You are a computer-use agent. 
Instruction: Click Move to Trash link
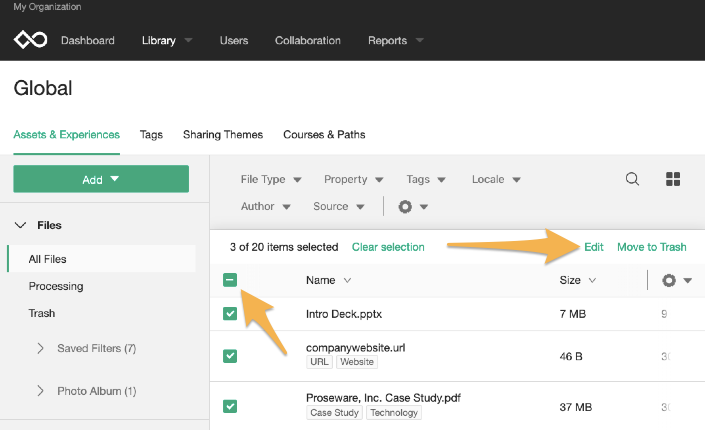click(x=651, y=247)
